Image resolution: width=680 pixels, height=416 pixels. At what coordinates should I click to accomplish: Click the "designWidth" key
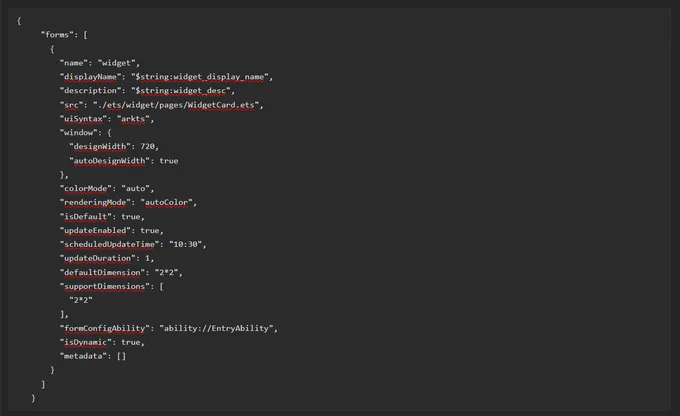coord(100,147)
